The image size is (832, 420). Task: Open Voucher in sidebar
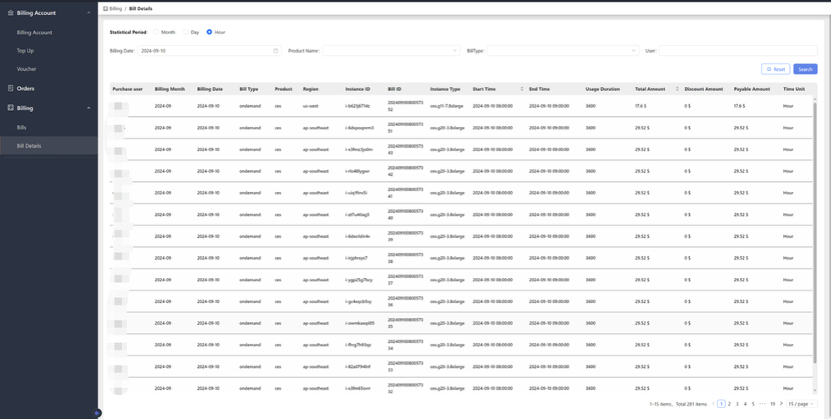27,69
